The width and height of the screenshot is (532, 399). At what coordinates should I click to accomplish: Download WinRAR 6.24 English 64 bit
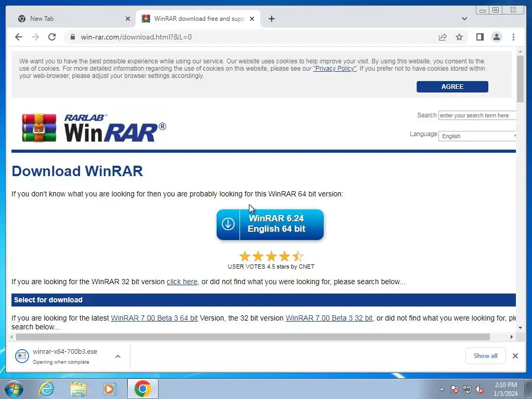[x=270, y=224]
